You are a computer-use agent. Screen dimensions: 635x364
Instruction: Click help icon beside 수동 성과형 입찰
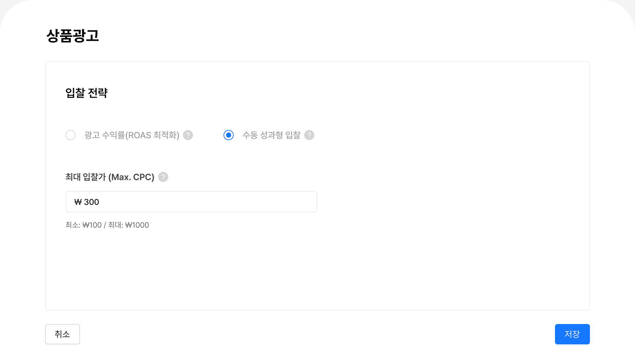pyautogui.click(x=309, y=135)
